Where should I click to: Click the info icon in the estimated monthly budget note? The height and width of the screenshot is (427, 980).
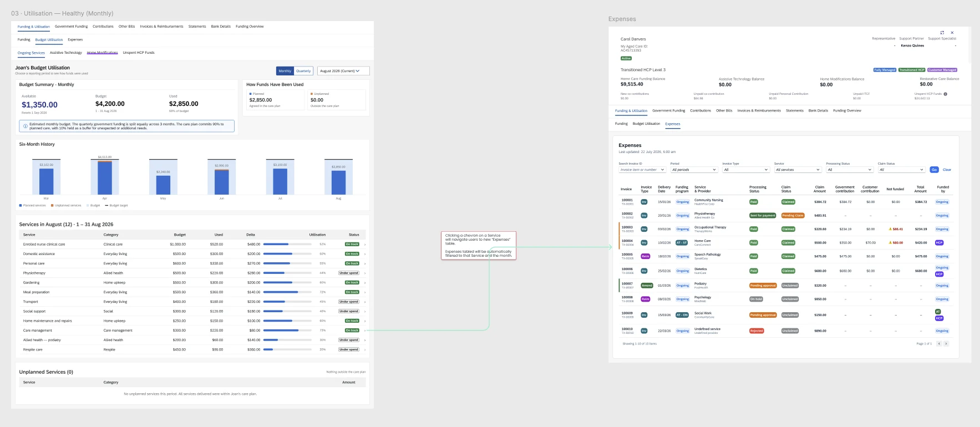tap(25, 126)
